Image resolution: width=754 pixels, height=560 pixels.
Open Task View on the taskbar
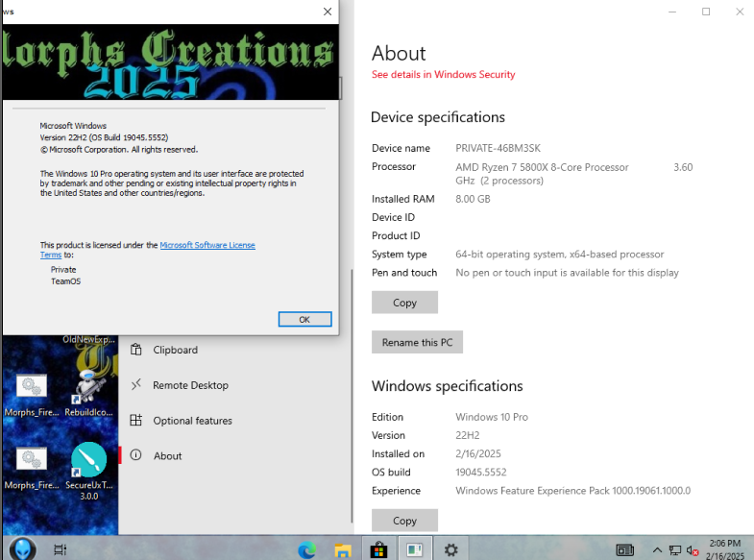tap(61, 549)
